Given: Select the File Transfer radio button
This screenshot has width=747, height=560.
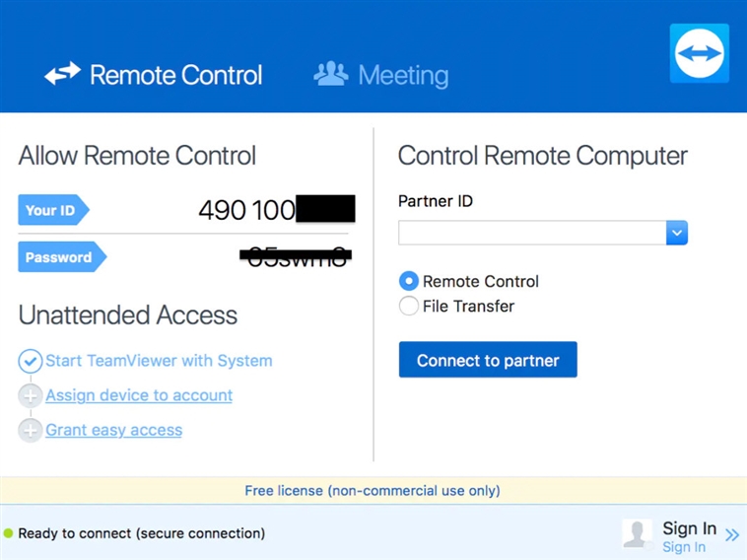Looking at the screenshot, I should (x=408, y=306).
